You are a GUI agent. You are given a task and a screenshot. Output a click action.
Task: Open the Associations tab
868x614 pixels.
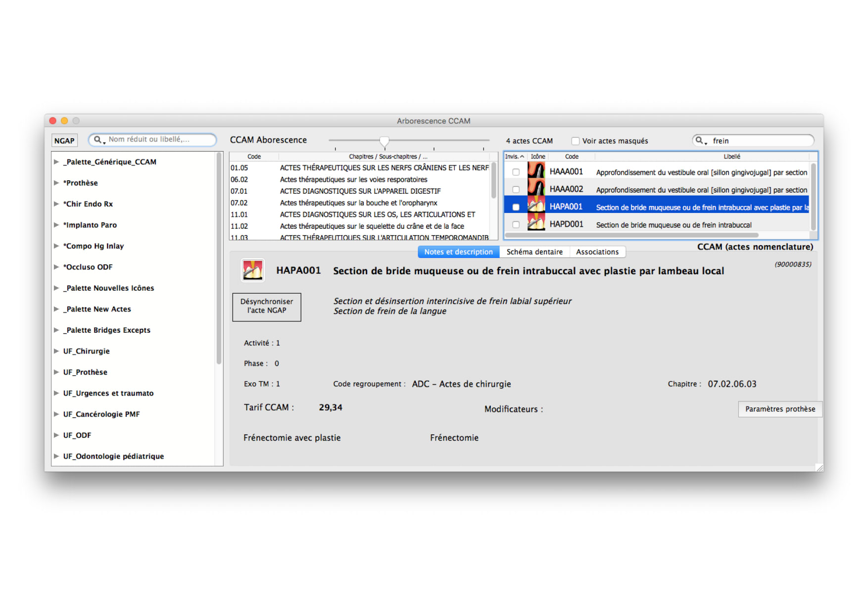click(x=597, y=252)
